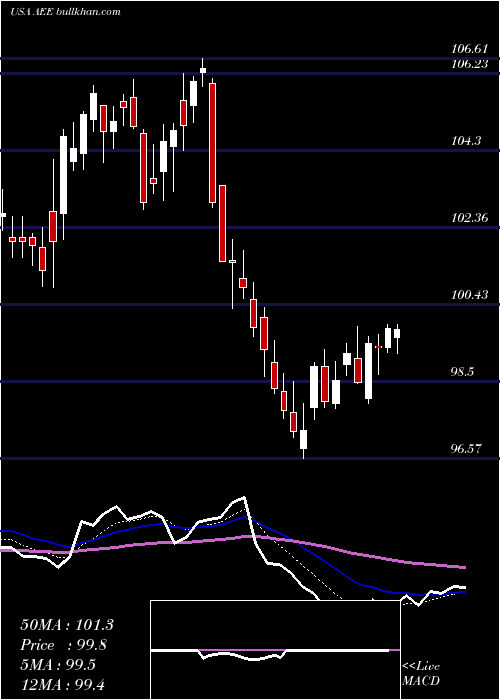Click the 102.36 price level label
Screen dimensions: 500x700
pos(470,218)
